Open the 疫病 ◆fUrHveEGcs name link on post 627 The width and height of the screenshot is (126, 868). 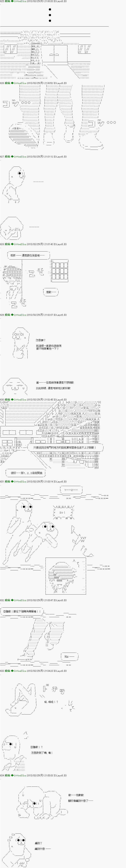point(16,157)
